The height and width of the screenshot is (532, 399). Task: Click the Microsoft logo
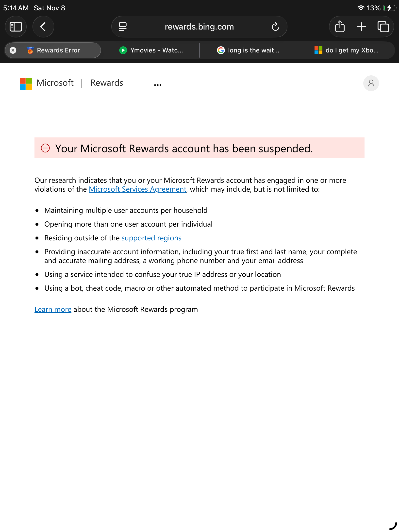[x=25, y=83]
